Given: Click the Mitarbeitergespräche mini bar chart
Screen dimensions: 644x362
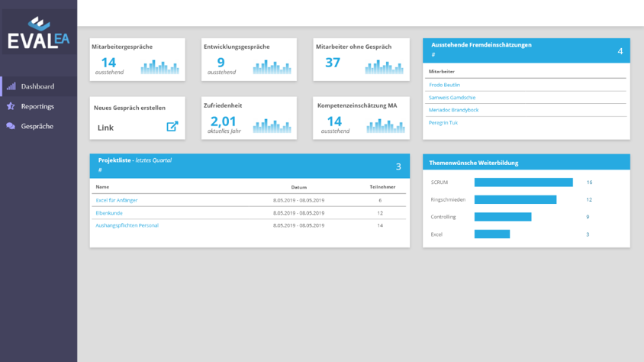Looking at the screenshot, I should [x=159, y=67].
